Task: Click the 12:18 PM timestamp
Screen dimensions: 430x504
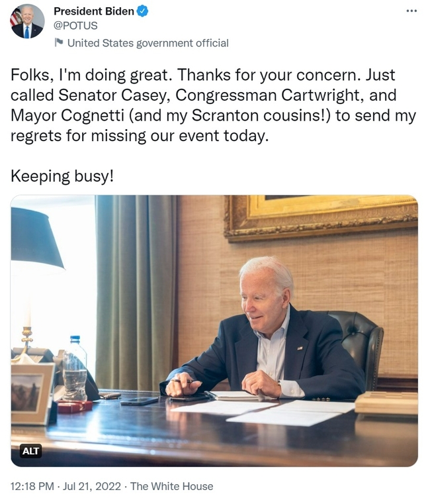Action: click(x=32, y=486)
